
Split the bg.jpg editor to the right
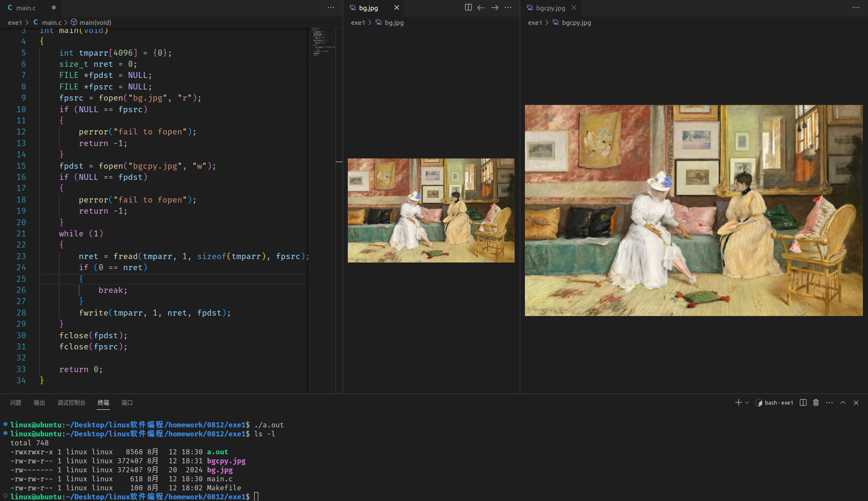click(468, 7)
